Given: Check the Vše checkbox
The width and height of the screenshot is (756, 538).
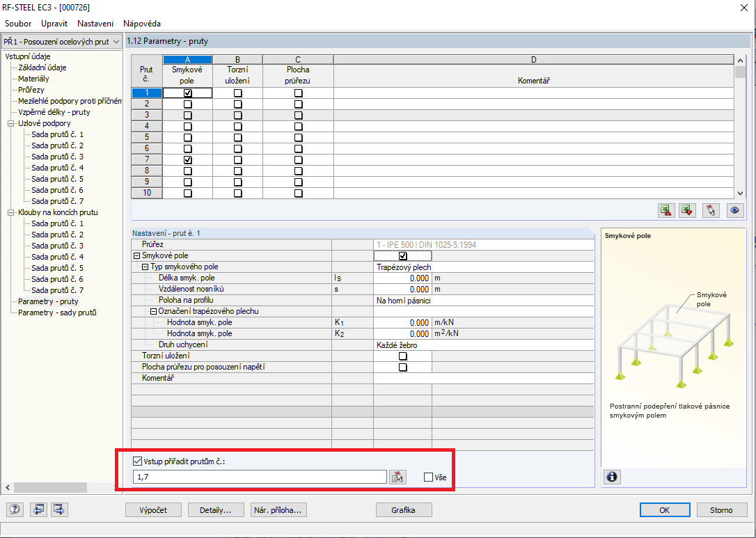Looking at the screenshot, I should pyautogui.click(x=428, y=477).
